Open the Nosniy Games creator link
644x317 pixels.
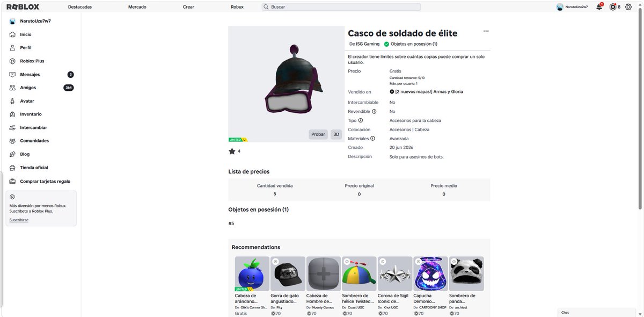click(323, 307)
